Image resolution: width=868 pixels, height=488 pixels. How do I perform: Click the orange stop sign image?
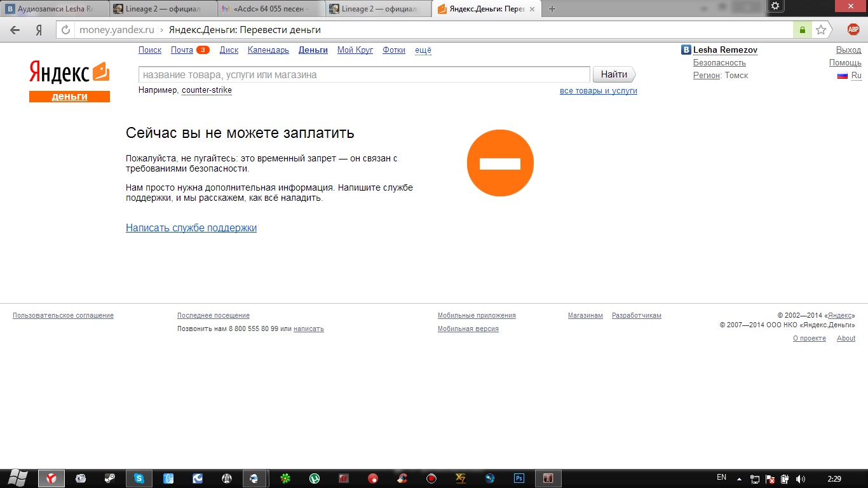pyautogui.click(x=500, y=163)
